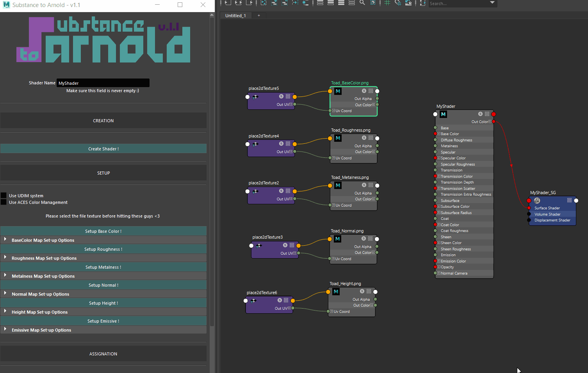Screen dimensions: 588x373
Task: Enable the Use ACES Color Management checkbox
Action: (4, 202)
